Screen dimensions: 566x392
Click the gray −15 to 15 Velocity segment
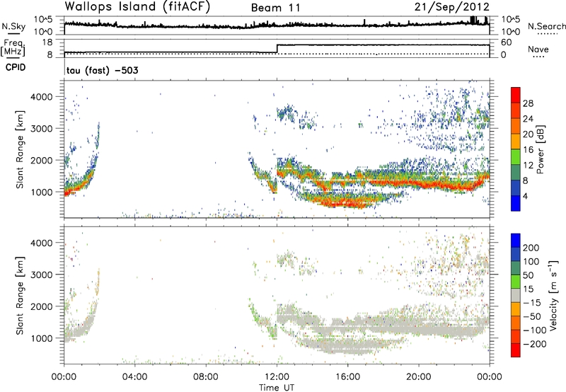[516, 295]
